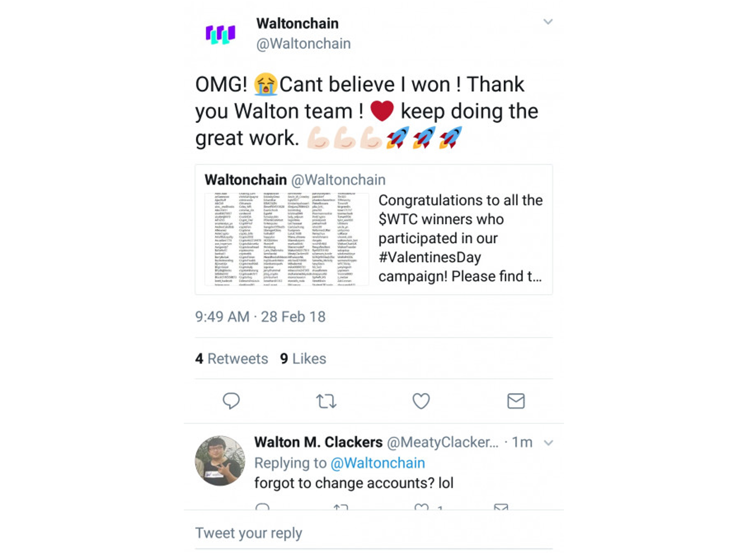
Task: Click the Walton M. Clackers display name
Action: 318,442
